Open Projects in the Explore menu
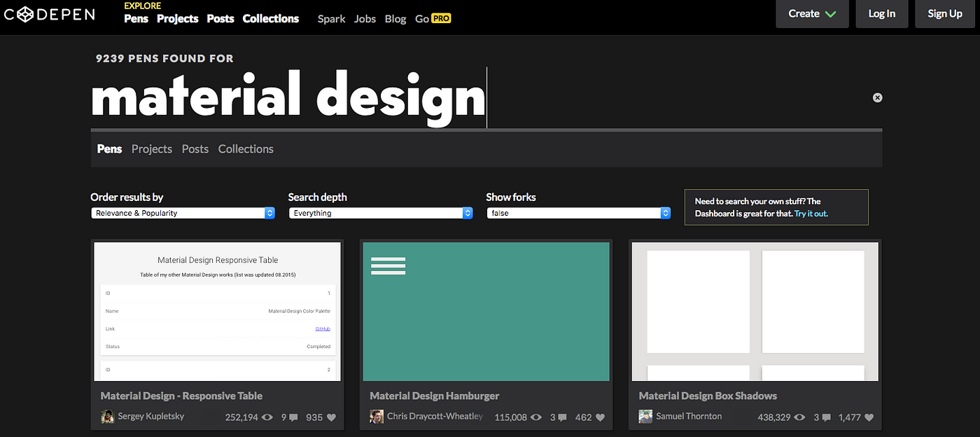This screenshot has height=437, width=980. [177, 19]
